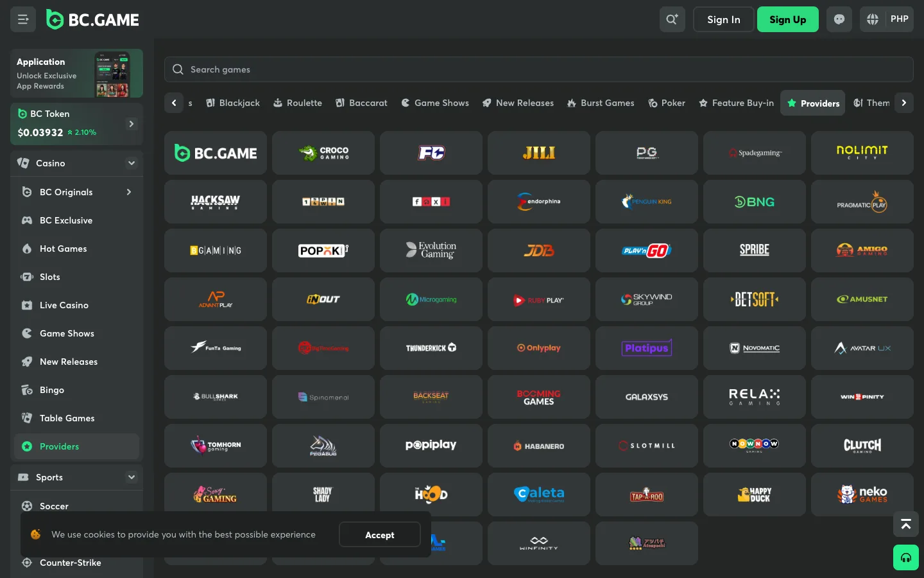This screenshot has height=578, width=924.
Task: Click the Search games input field
Action: pos(539,69)
